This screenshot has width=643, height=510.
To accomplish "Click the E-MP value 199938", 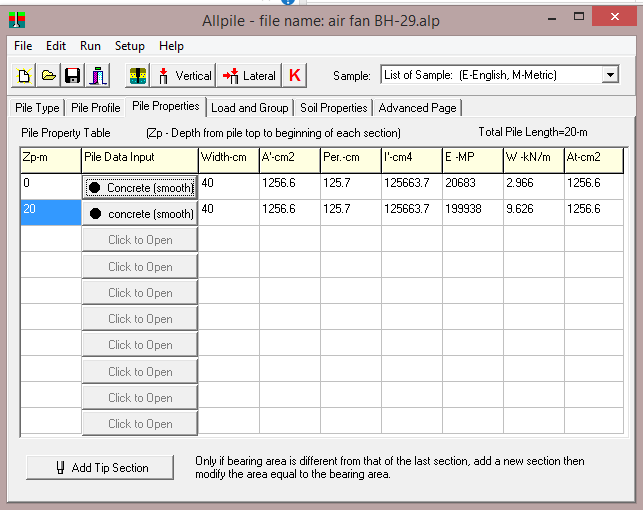I will pos(463,209).
